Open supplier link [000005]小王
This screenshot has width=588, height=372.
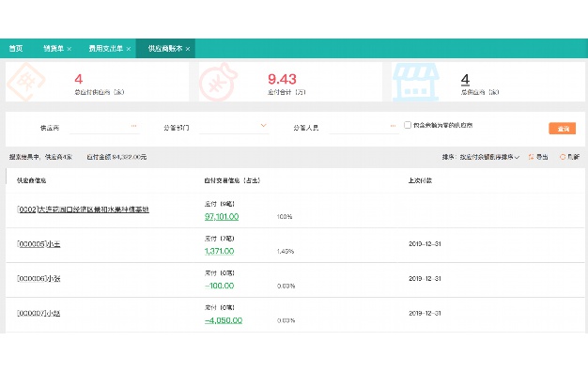(39, 244)
